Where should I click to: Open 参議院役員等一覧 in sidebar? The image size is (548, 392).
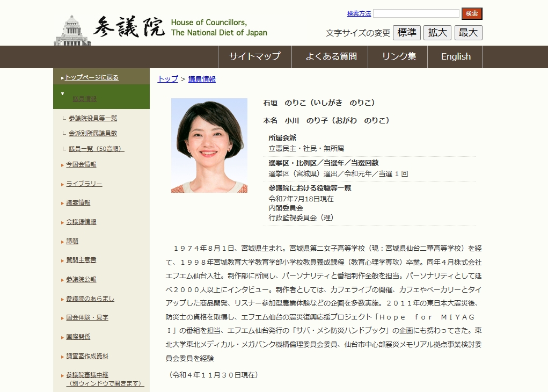click(93, 118)
